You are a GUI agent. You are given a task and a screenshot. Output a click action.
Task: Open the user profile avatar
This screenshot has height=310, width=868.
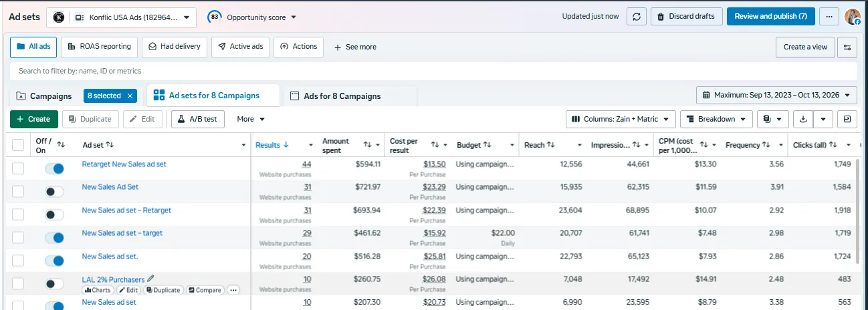[x=852, y=17]
